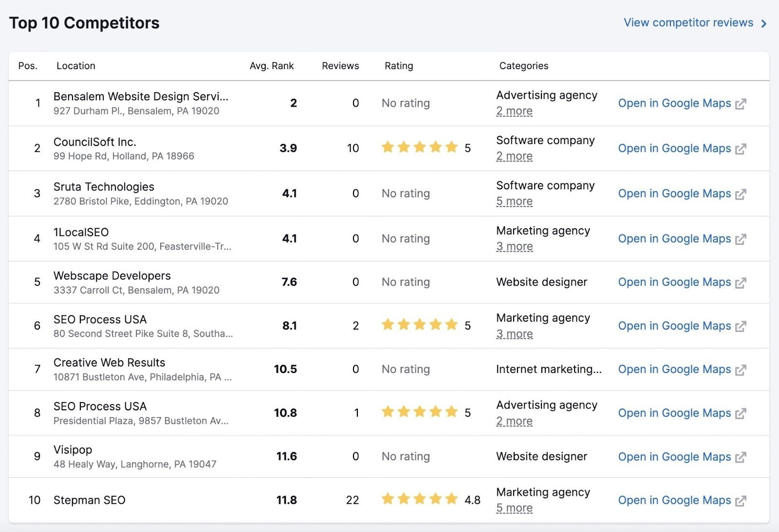Expand '2 more' categories at Presidential Plaza row
This screenshot has width=779, height=532.
point(514,421)
